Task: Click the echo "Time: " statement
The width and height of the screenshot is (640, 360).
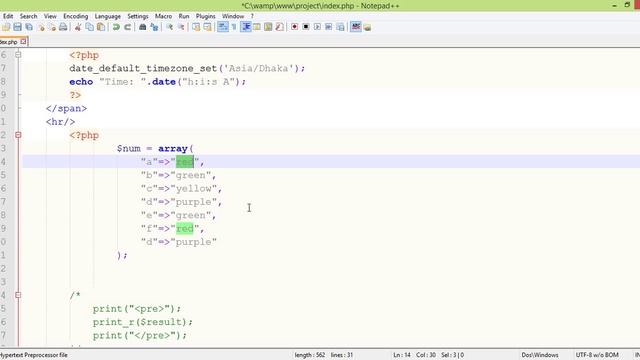Action: [x=158, y=82]
